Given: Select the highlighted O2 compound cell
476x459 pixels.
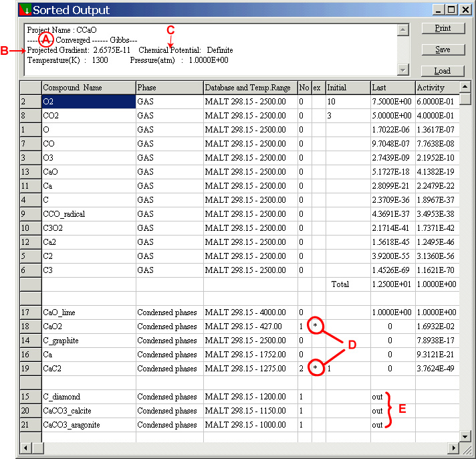Looking at the screenshot, I should 88,102.
